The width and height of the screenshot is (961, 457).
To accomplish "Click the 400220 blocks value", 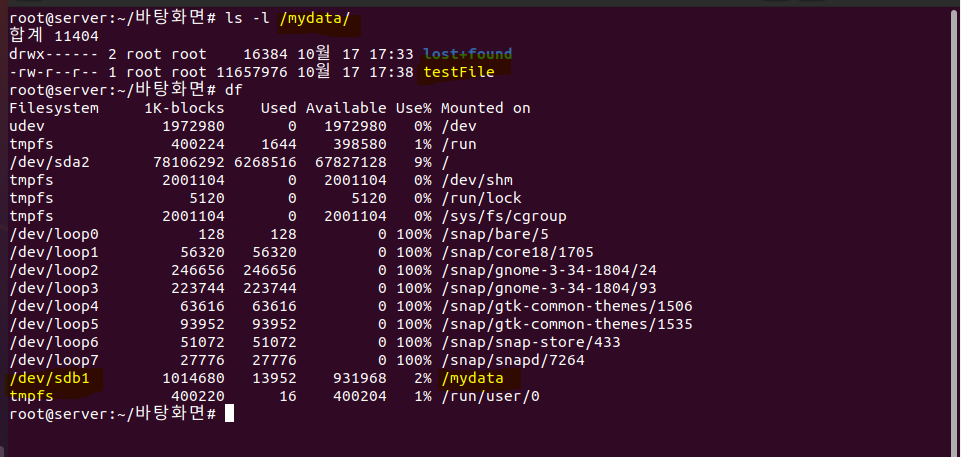I will tap(198, 396).
